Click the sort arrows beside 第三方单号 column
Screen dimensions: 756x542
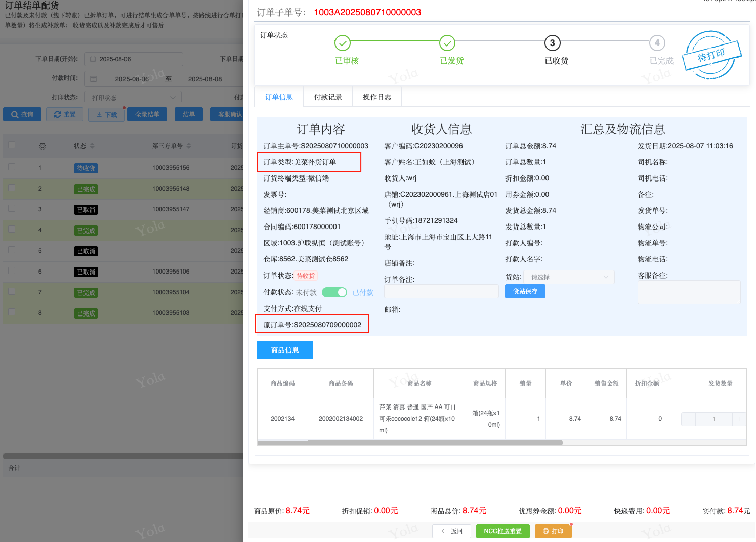pos(189,146)
